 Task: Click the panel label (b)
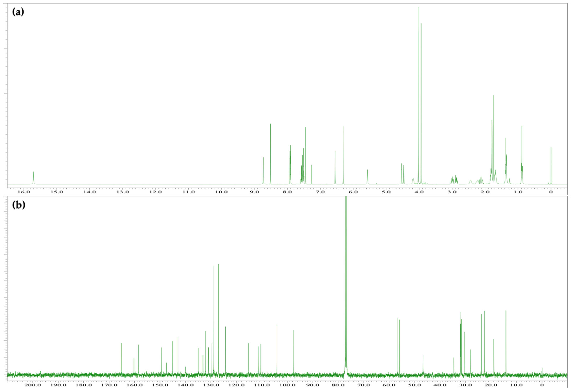click(x=19, y=205)
